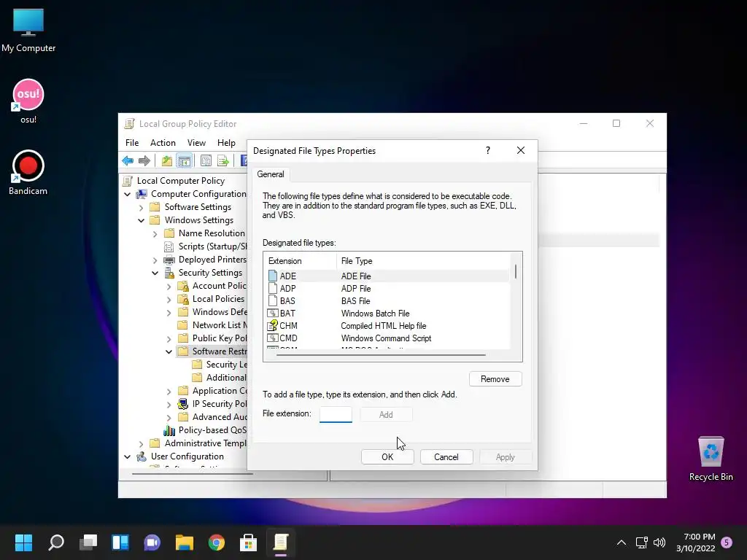747x560 pixels.
Task: Click the Export List toolbar icon
Action: click(x=223, y=161)
